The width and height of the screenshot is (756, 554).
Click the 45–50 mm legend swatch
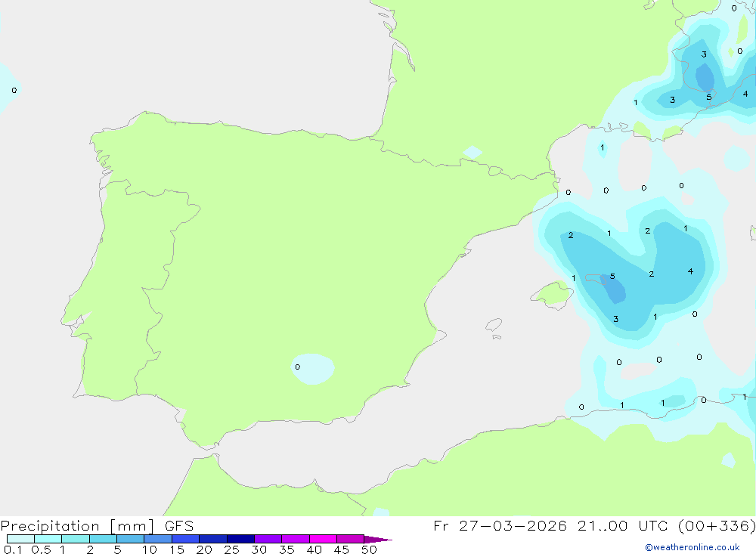(350, 539)
